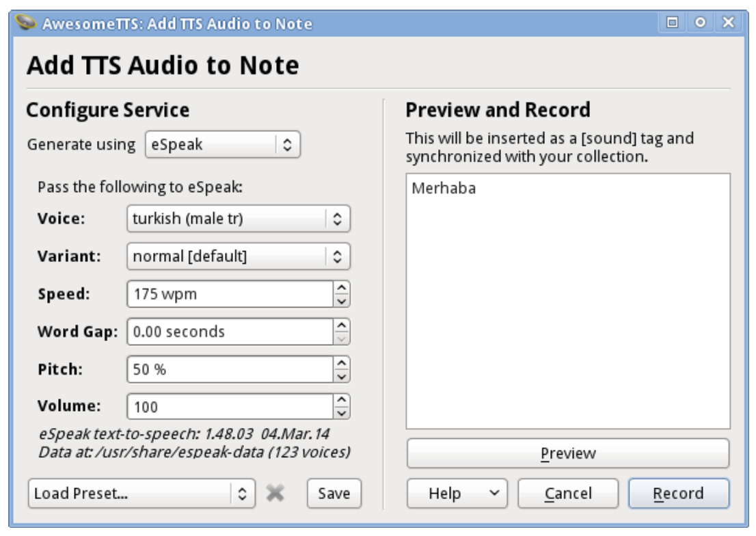This screenshot has width=756, height=536.
Task: Decrease Word Gap with the down arrow
Action: coord(341,338)
